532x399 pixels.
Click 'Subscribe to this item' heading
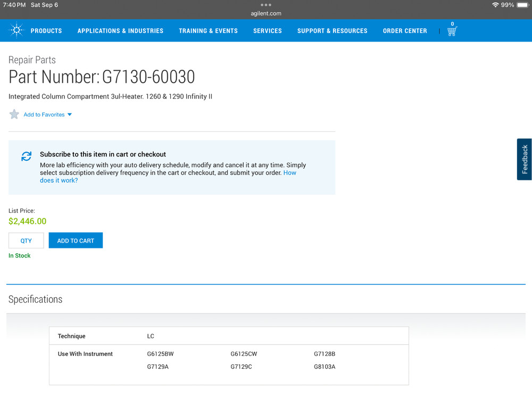click(103, 154)
